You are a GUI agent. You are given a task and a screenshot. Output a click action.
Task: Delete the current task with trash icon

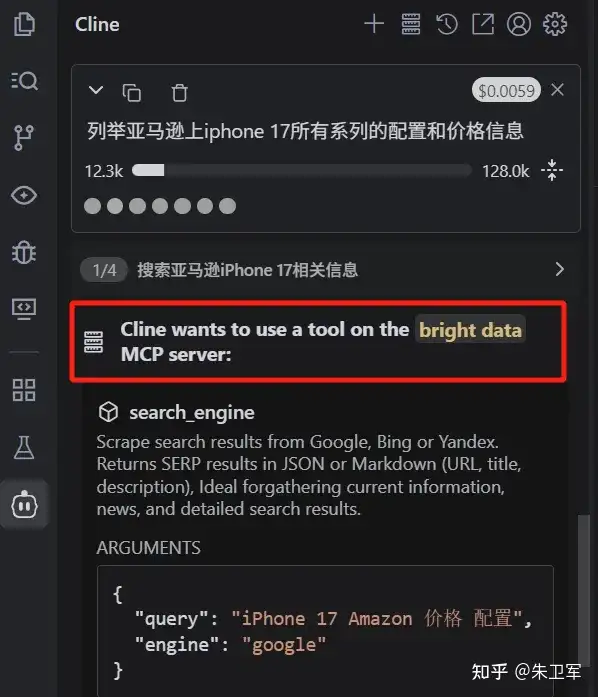click(180, 92)
